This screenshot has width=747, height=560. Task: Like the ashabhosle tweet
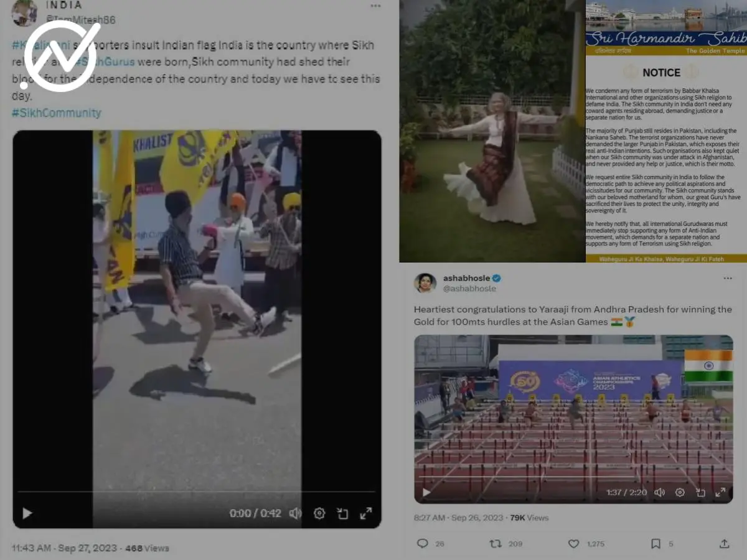574,543
